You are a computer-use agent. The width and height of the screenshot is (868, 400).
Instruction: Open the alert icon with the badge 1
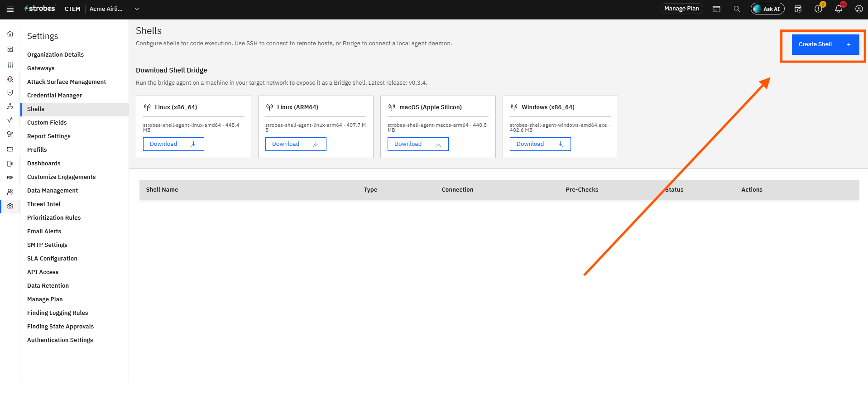tap(818, 9)
